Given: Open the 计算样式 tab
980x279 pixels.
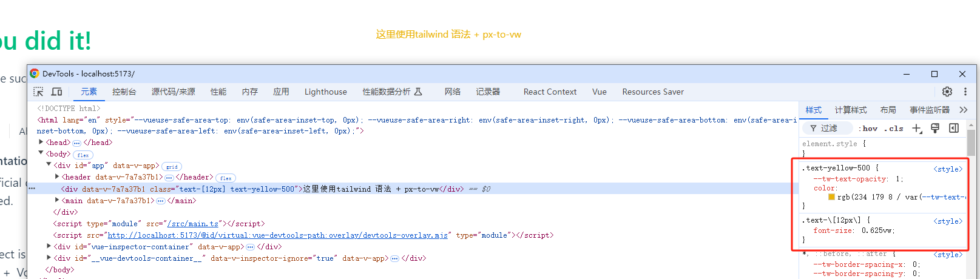Looking at the screenshot, I should [x=850, y=110].
